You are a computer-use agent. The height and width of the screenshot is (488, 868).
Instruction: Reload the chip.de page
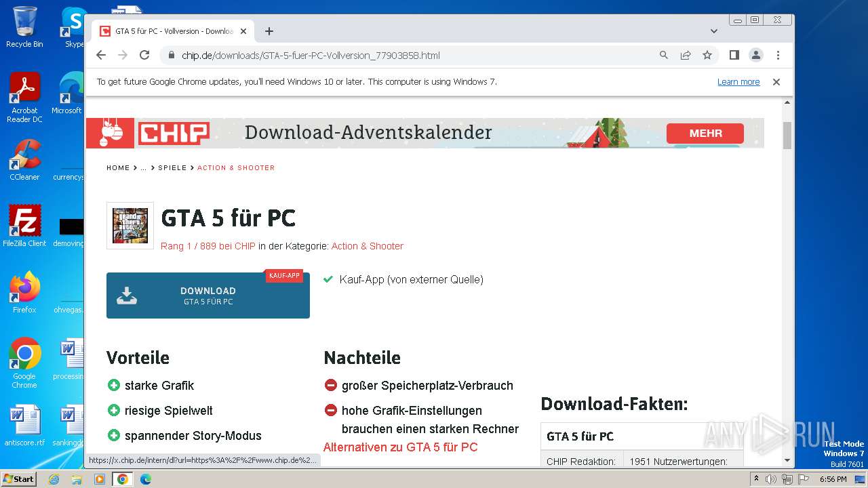click(144, 56)
